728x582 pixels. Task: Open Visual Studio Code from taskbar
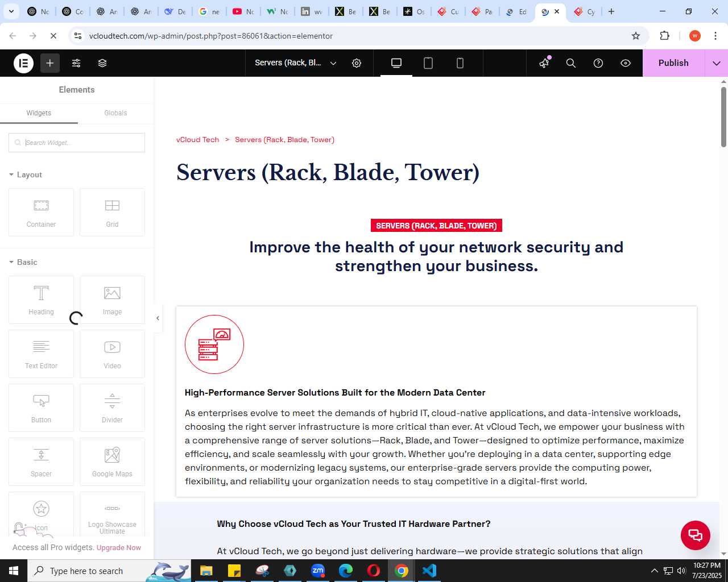[429, 571]
